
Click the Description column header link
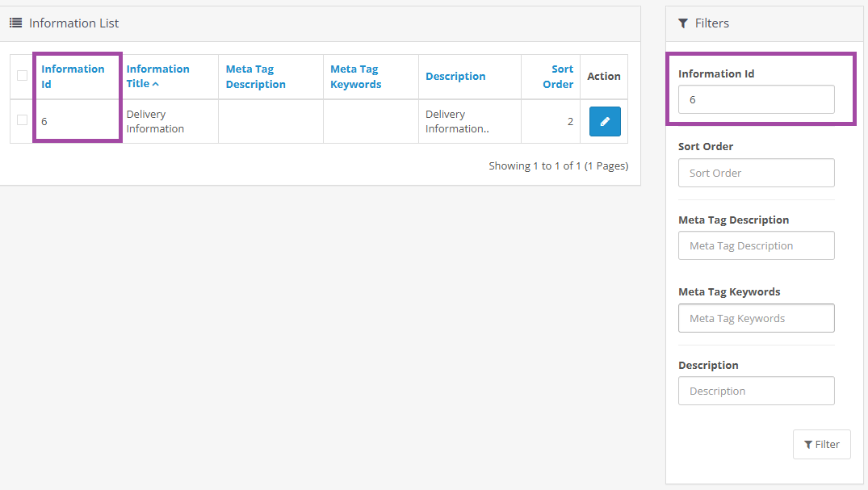pos(455,76)
